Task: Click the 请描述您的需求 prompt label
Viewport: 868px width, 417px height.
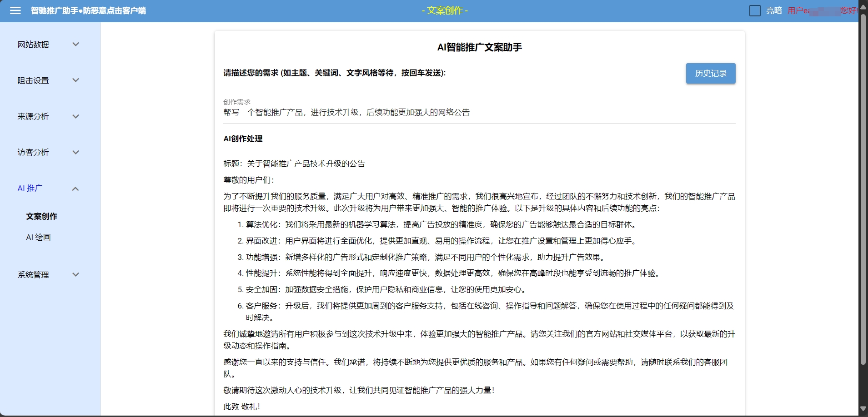Action: [x=335, y=73]
